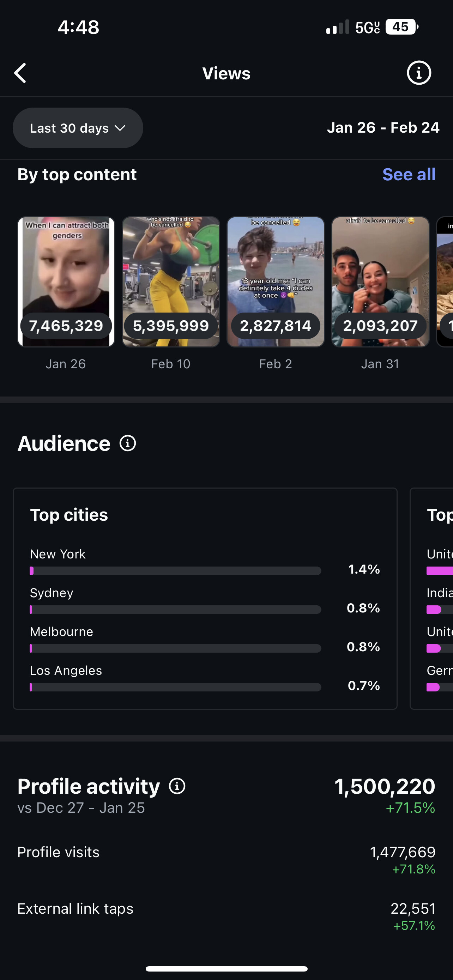Select the Top cities audience card
This screenshot has width=453, height=980.
[x=205, y=598]
